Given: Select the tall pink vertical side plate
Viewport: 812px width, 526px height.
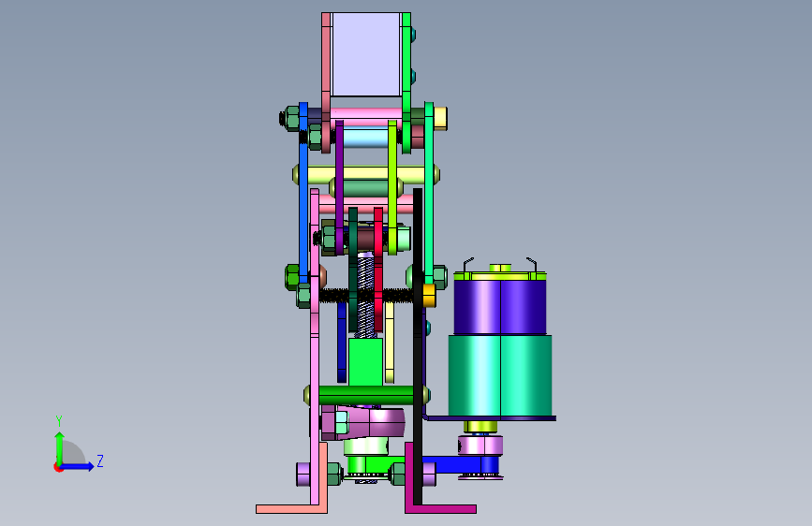Looking at the screenshot, I should (315, 346).
